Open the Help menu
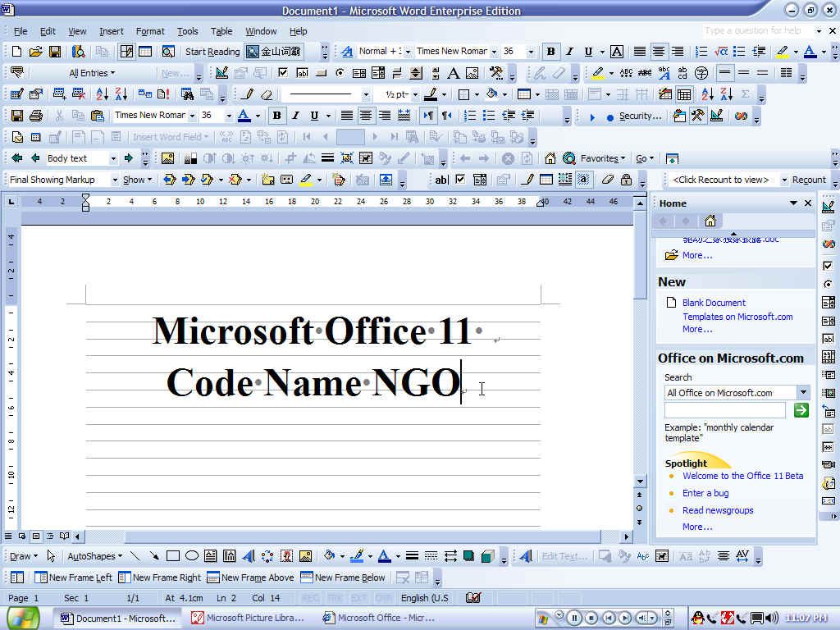 click(x=298, y=31)
